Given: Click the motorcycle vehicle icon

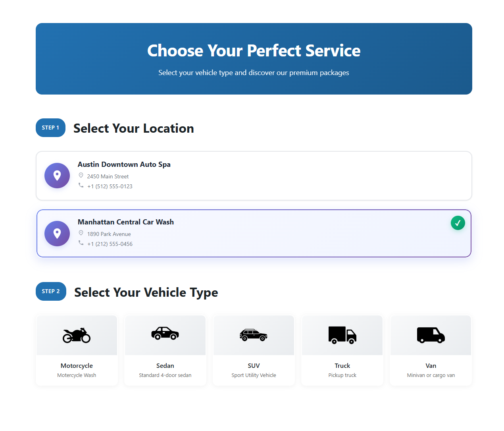Looking at the screenshot, I should tap(77, 335).
